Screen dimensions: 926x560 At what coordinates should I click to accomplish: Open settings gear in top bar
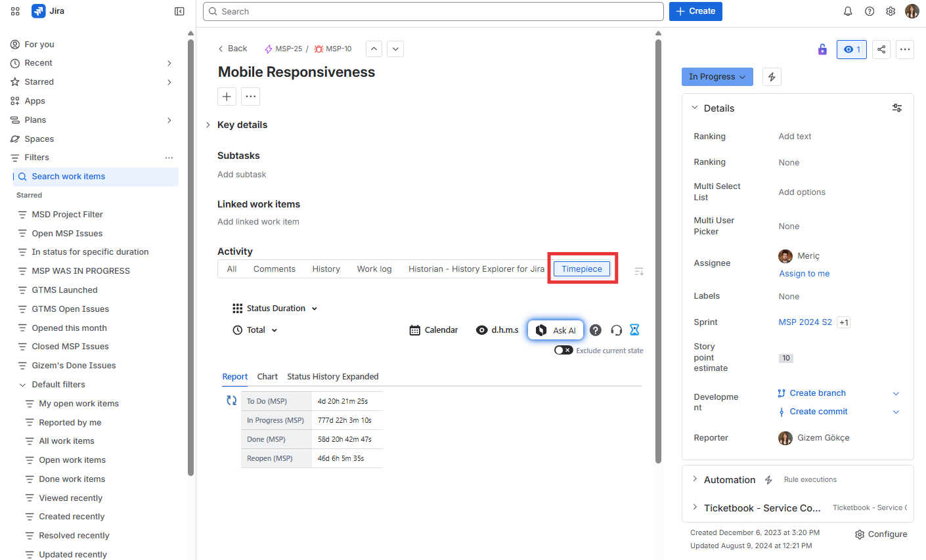click(891, 11)
